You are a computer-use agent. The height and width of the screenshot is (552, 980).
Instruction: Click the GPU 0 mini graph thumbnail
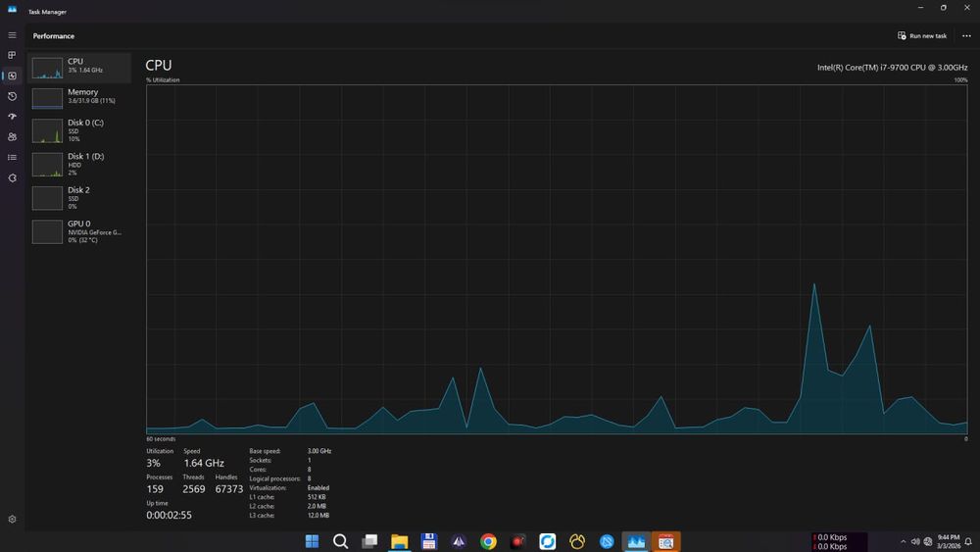click(47, 232)
